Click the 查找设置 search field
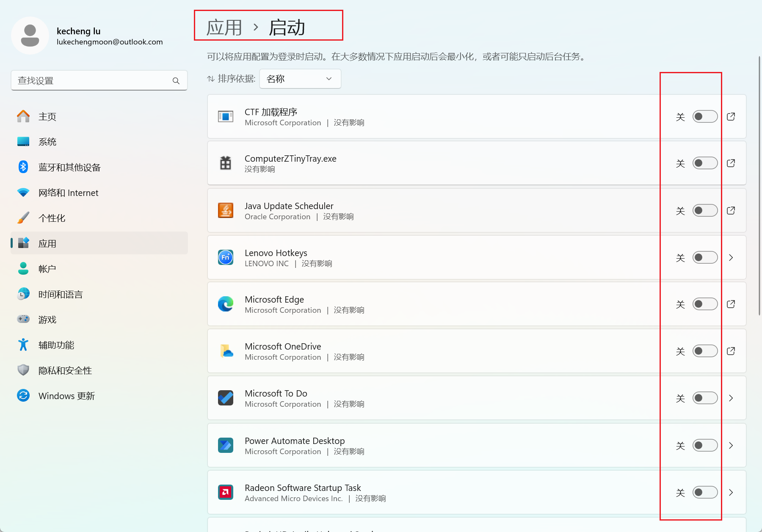Screen dimensions: 762x532 [93, 80]
